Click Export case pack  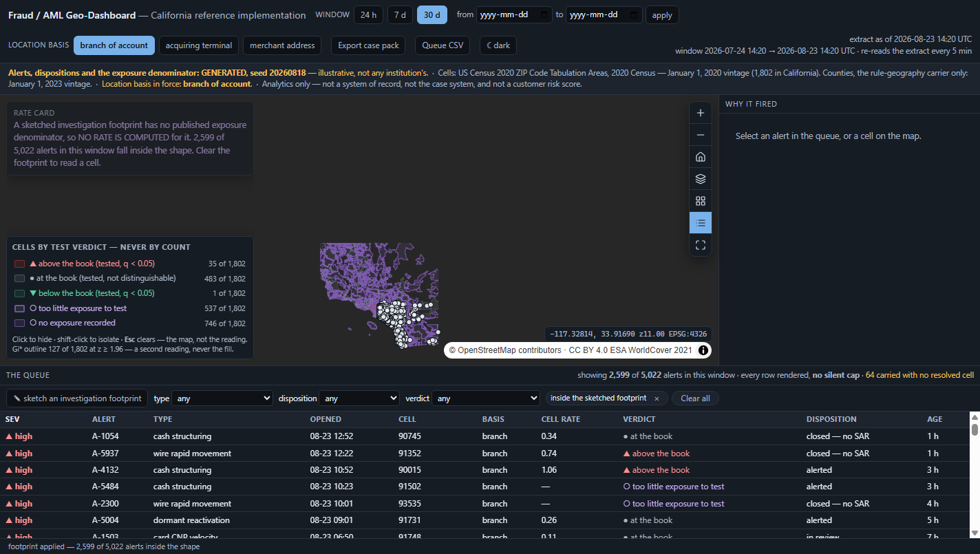[368, 45]
